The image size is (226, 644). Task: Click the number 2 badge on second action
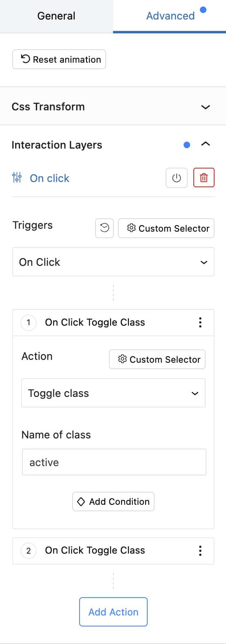pyautogui.click(x=29, y=551)
